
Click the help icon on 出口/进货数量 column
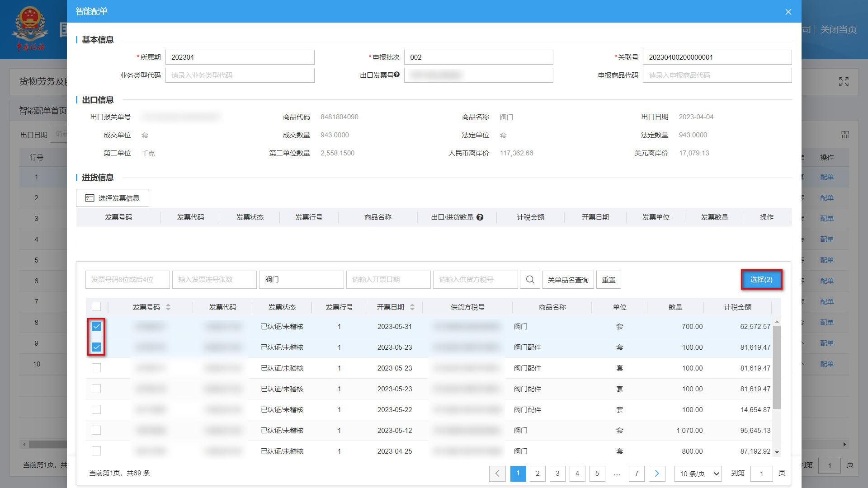480,217
